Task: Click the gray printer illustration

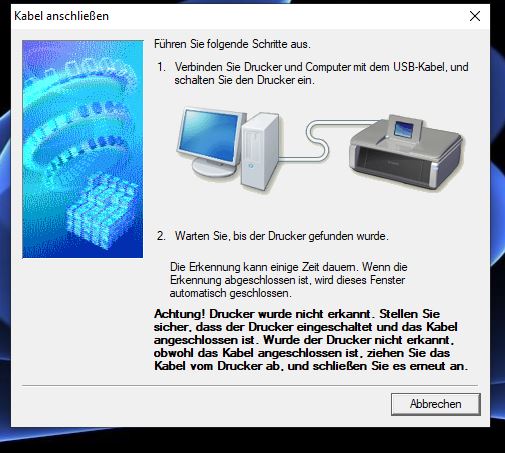Action: (407, 153)
